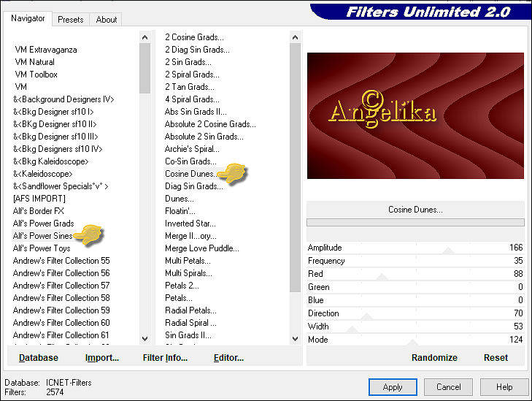Select Andrew's Filter Collection 61
This screenshot has width=532, height=401.
(61, 335)
